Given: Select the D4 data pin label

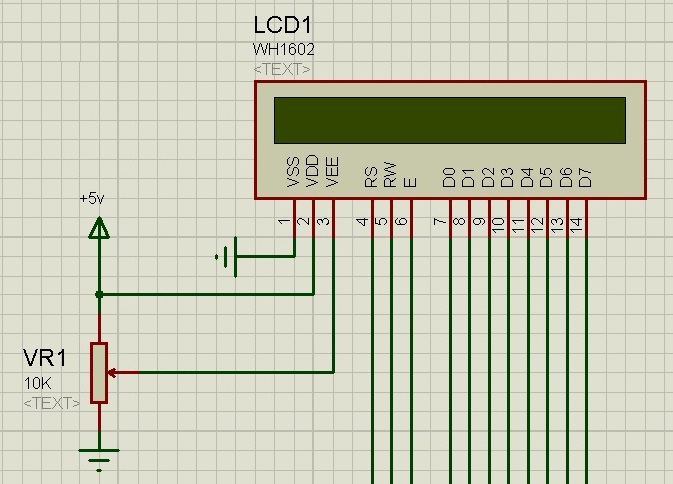Looking at the screenshot, I should coord(527,177).
